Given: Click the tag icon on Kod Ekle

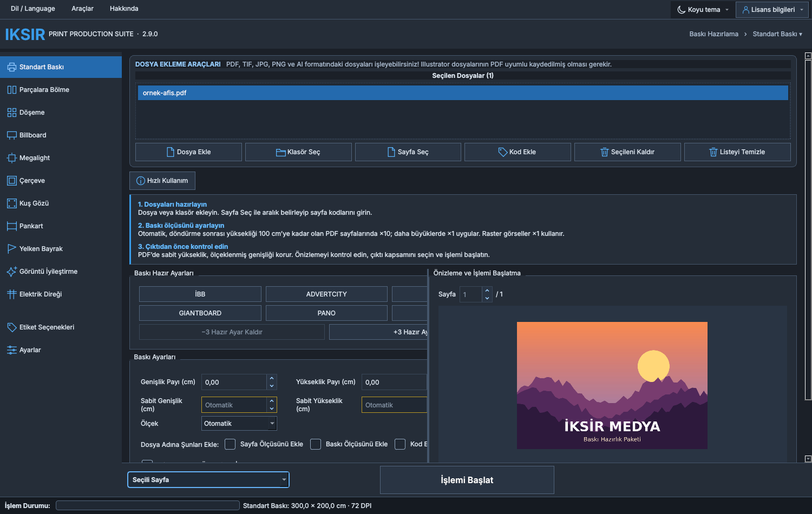Looking at the screenshot, I should point(503,152).
